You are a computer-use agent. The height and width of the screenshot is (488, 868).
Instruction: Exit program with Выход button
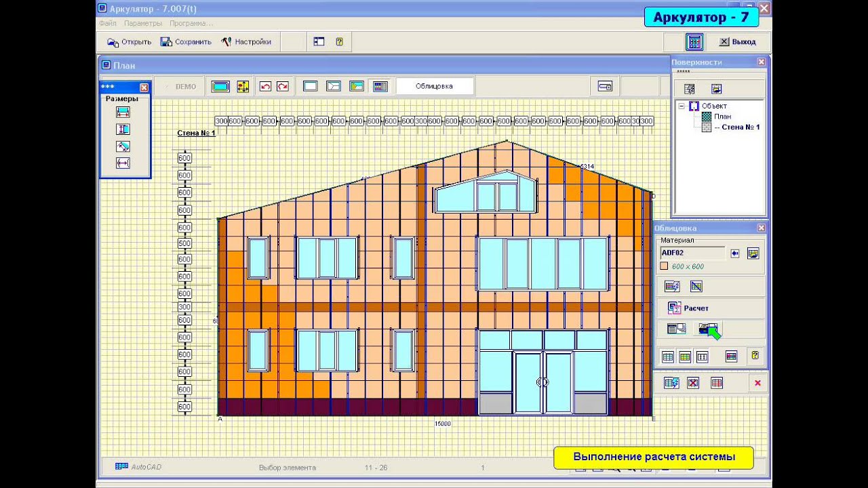(x=738, y=42)
